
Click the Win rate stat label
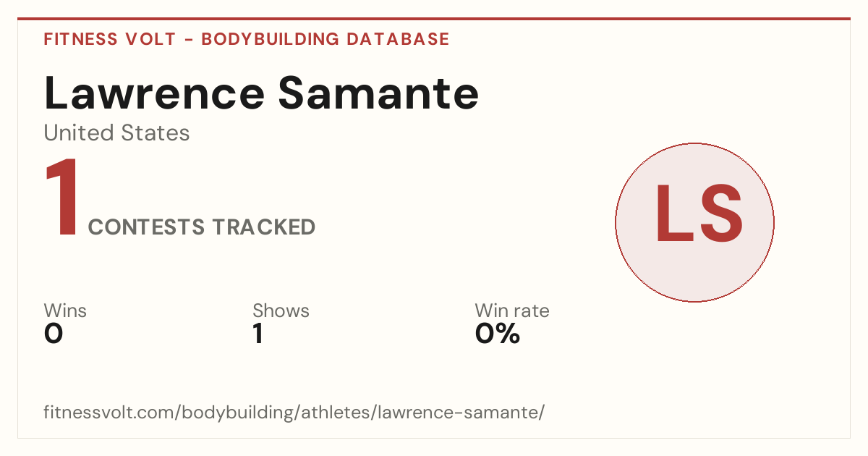512,311
